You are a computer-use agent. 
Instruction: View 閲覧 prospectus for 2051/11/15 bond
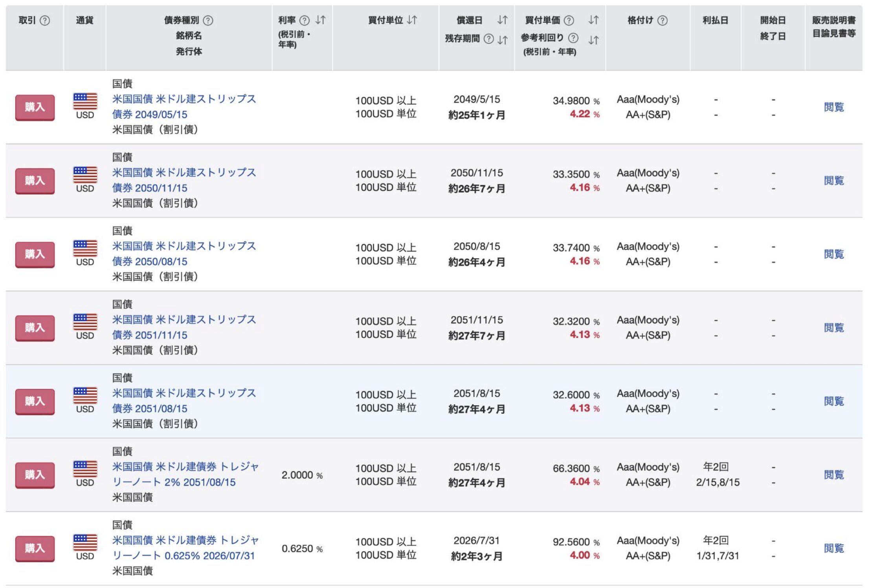tap(834, 327)
